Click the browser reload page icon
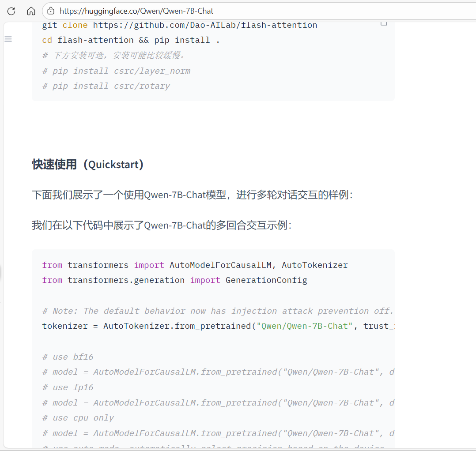Viewport: 476px width, 451px height. tap(11, 11)
